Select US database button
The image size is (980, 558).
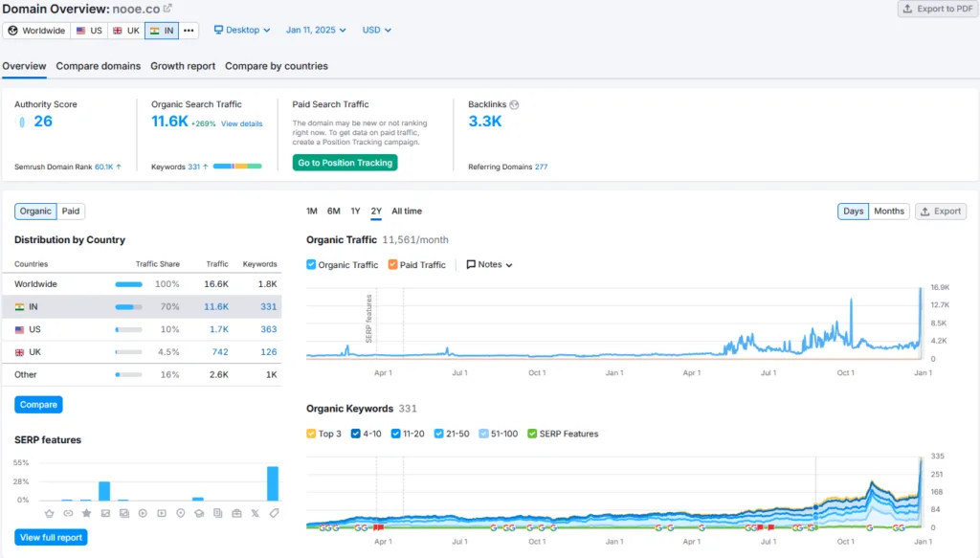89,31
